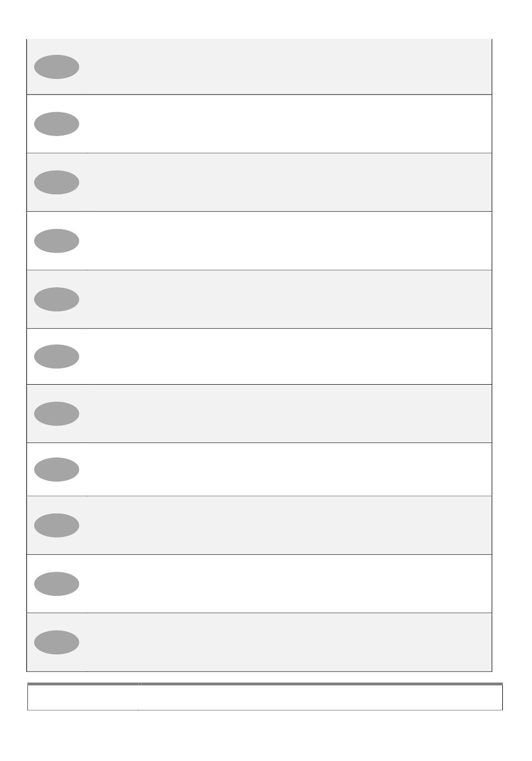
Task: Select the empty text area of the sixth row
Action: [289, 356]
